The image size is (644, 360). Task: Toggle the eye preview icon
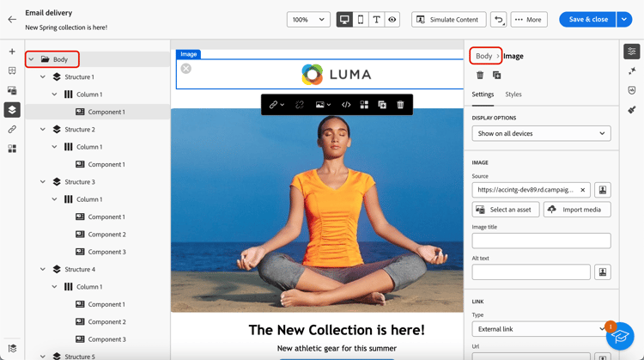coord(392,19)
